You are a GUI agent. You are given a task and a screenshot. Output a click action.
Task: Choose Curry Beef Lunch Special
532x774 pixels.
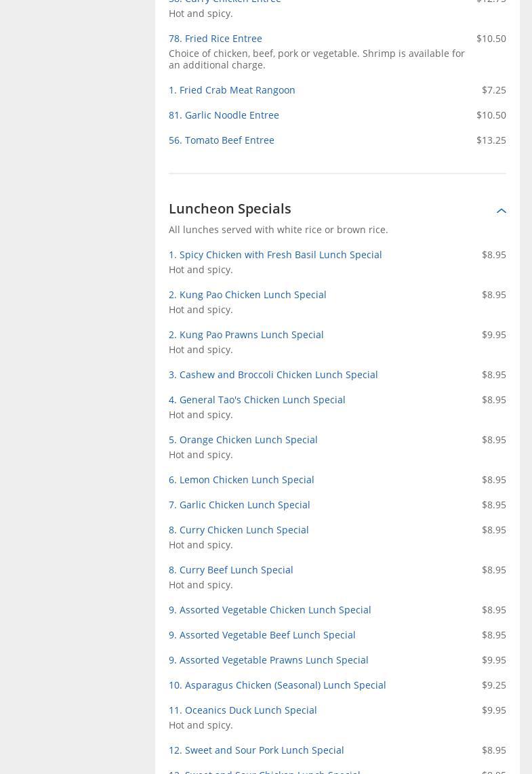pyautogui.click(x=230, y=570)
